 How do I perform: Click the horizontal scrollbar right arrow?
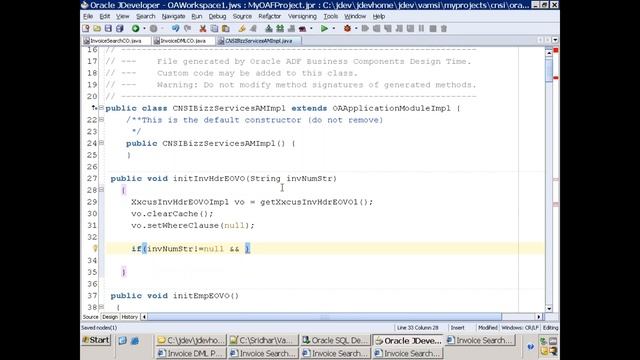539,317
